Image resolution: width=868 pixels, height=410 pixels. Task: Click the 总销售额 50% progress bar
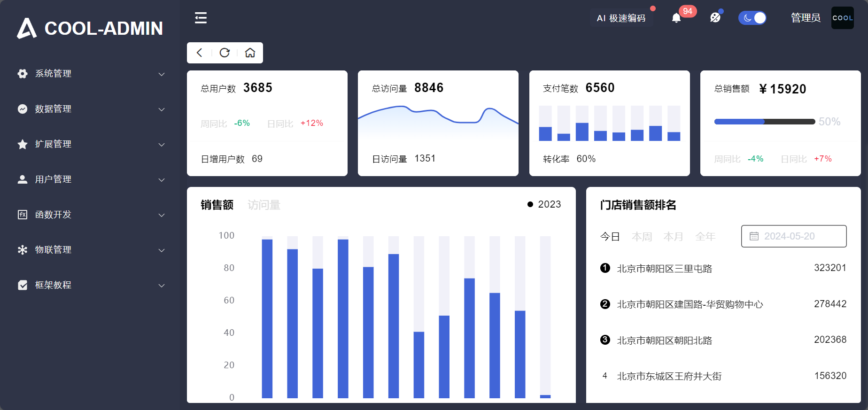765,122
